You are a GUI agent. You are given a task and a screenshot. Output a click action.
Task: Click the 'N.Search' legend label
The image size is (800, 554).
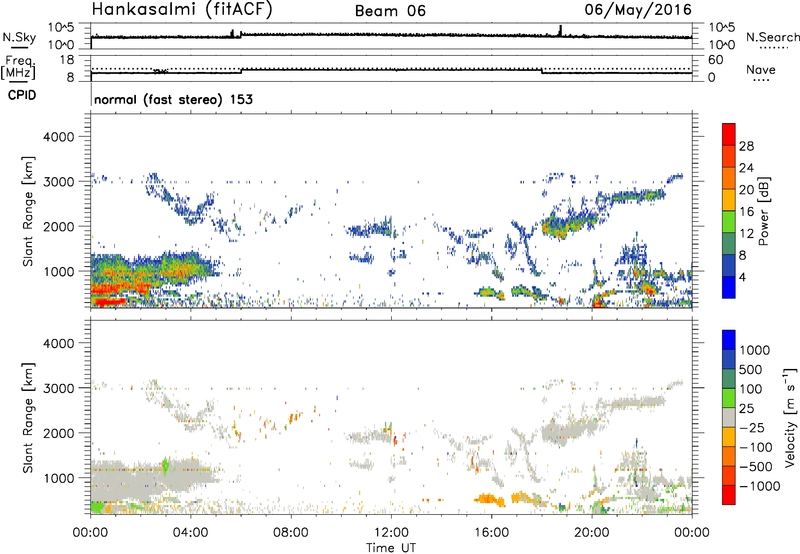tap(772, 37)
